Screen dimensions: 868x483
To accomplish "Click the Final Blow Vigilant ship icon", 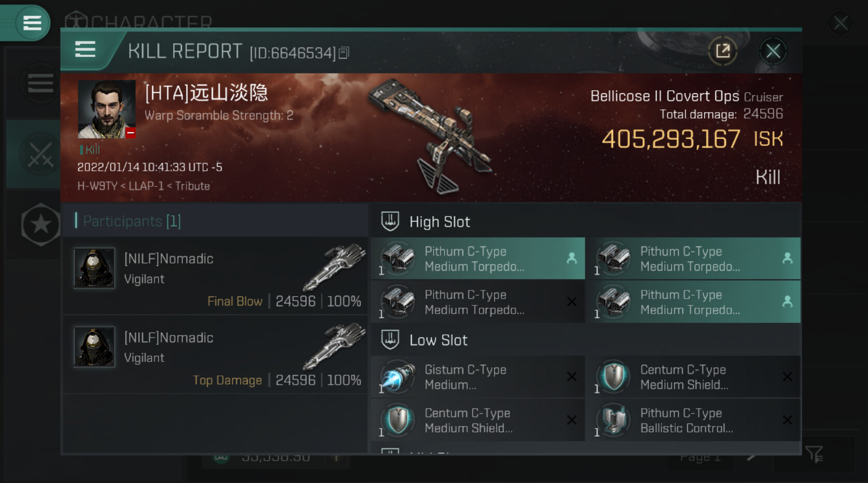I will [x=333, y=267].
